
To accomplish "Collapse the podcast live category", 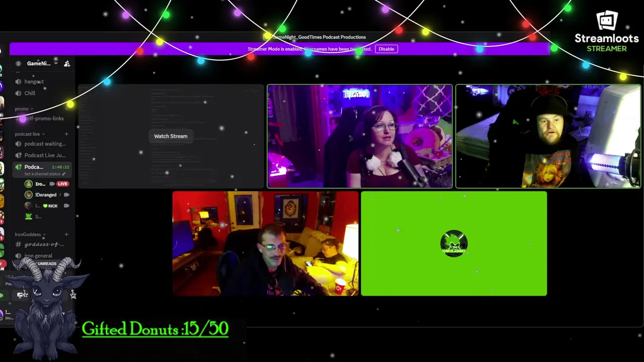I will pyautogui.click(x=30, y=134).
